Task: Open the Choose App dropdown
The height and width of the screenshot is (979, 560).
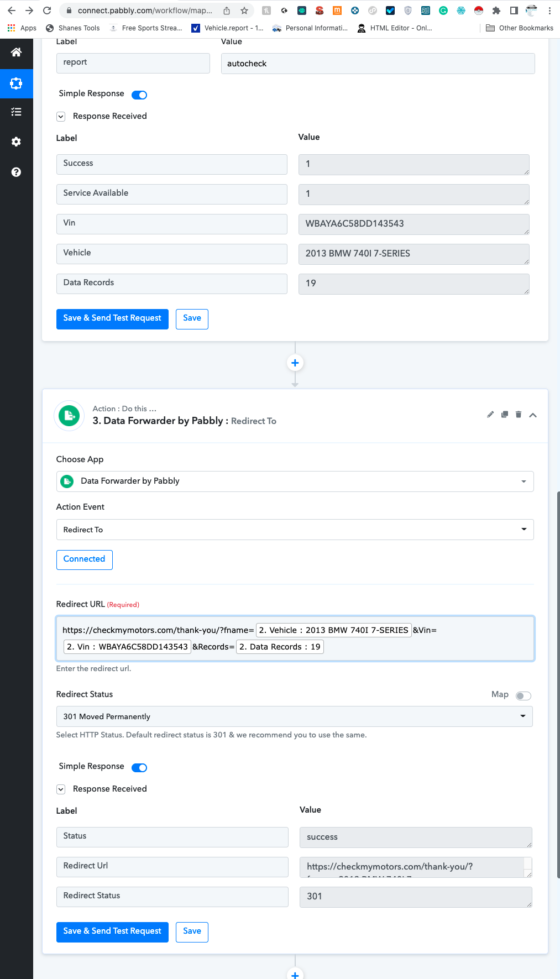Action: pos(295,481)
